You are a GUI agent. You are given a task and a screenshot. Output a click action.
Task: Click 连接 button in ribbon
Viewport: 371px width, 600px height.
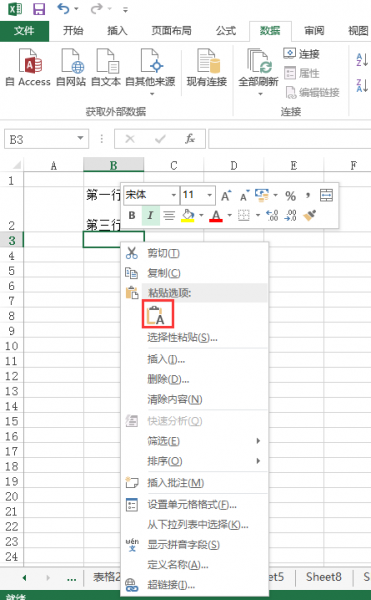pyautogui.click(x=301, y=54)
